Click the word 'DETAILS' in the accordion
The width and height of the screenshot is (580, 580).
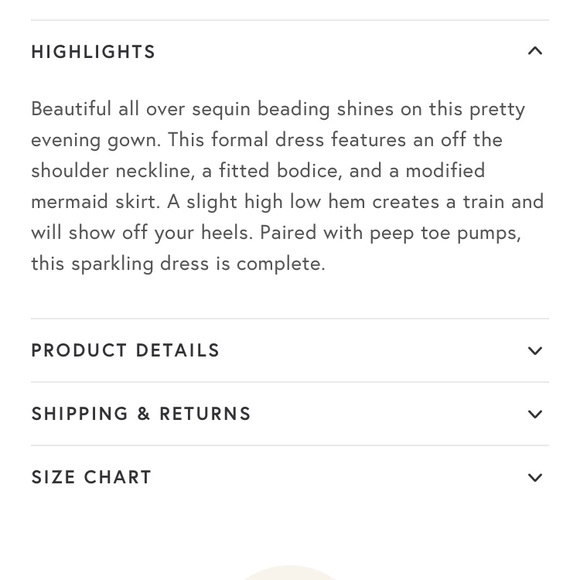tap(178, 350)
